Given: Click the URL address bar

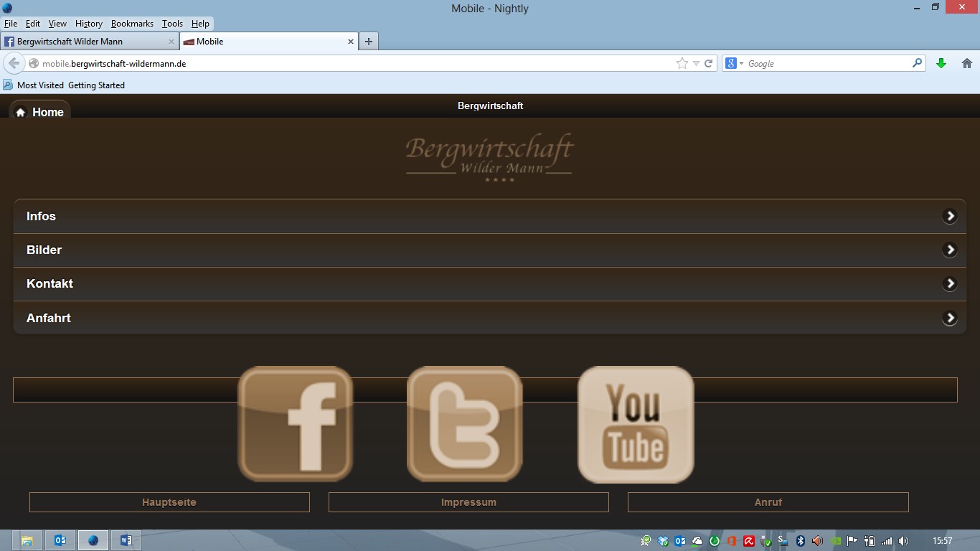Looking at the screenshot, I should tap(352, 63).
